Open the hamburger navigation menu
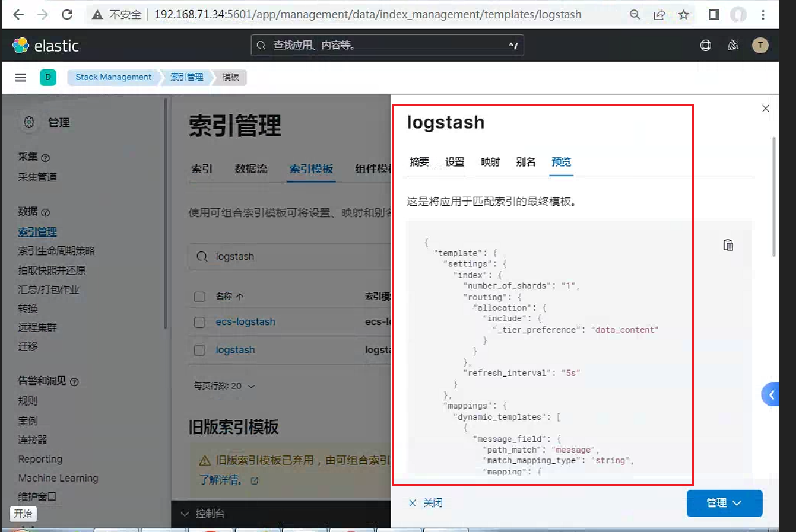This screenshot has height=532, width=796. coord(21,77)
